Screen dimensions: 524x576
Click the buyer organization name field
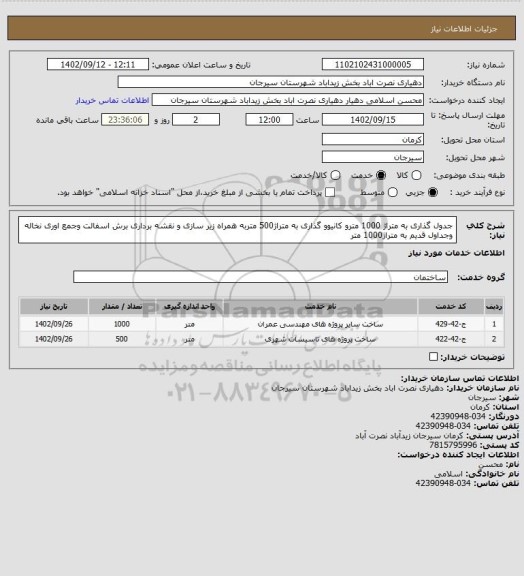tap(270, 82)
